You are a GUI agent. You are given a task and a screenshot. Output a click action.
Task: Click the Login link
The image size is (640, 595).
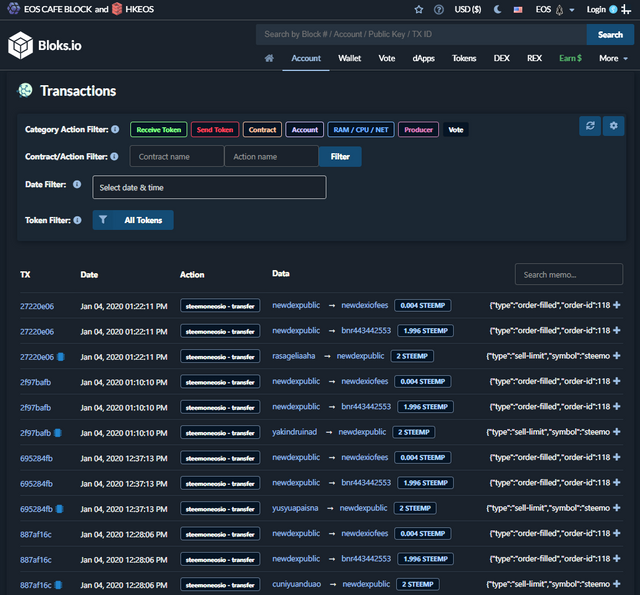[x=596, y=9]
